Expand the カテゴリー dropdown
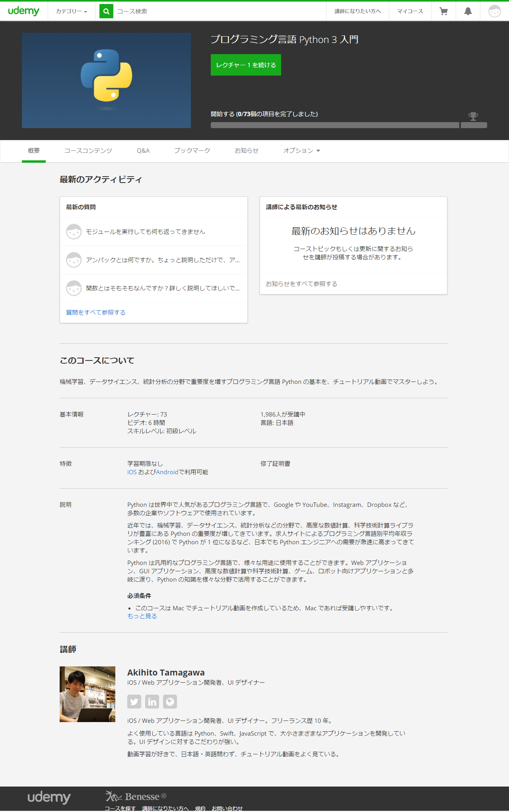Viewport: 509px width, 812px height. tap(71, 12)
